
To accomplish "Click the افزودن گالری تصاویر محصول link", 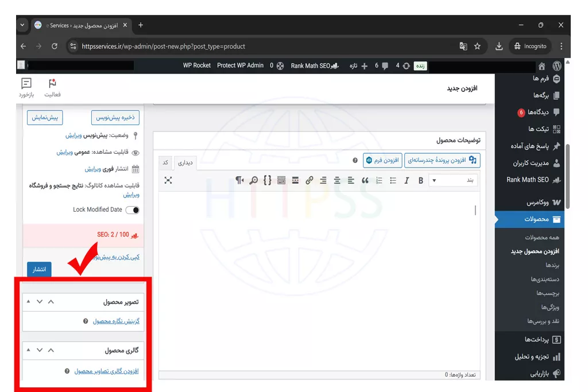I will pyautogui.click(x=106, y=371).
